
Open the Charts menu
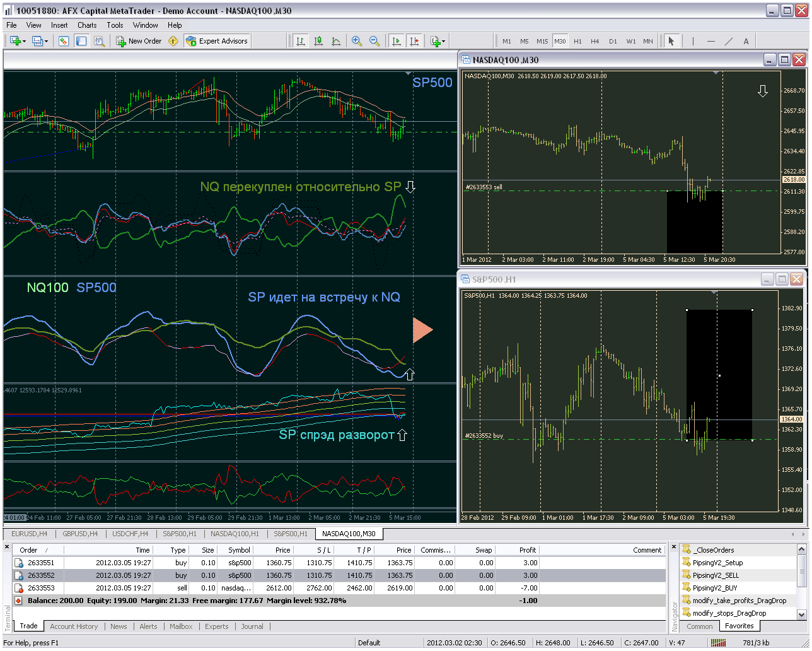87,25
